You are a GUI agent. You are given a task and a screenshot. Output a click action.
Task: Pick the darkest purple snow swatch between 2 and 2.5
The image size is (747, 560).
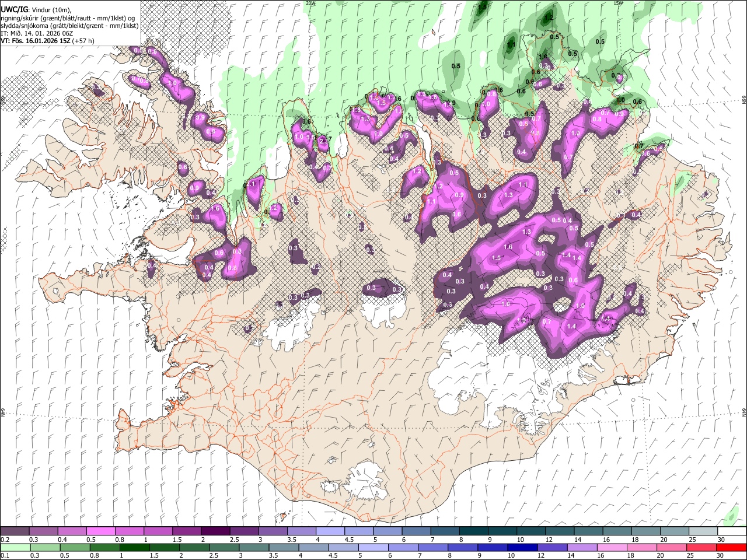click(x=215, y=531)
